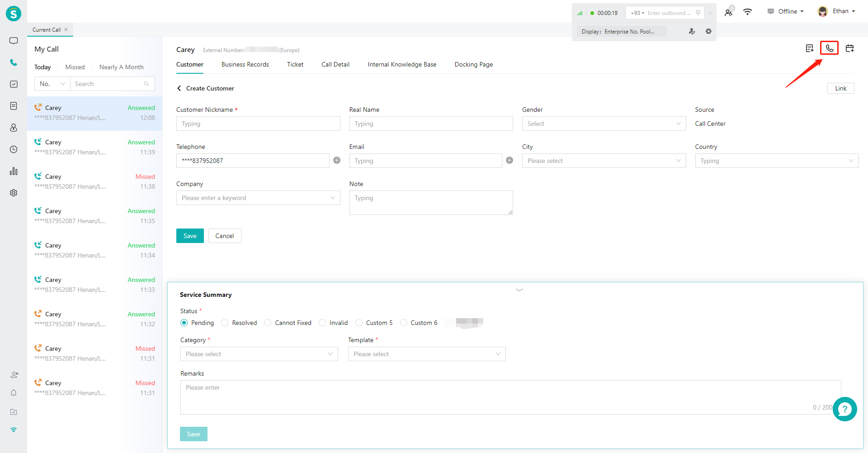Collapse the Service Summary panel chevron
The height and width of the screenshot is (453, 868).
coord(519,290)
